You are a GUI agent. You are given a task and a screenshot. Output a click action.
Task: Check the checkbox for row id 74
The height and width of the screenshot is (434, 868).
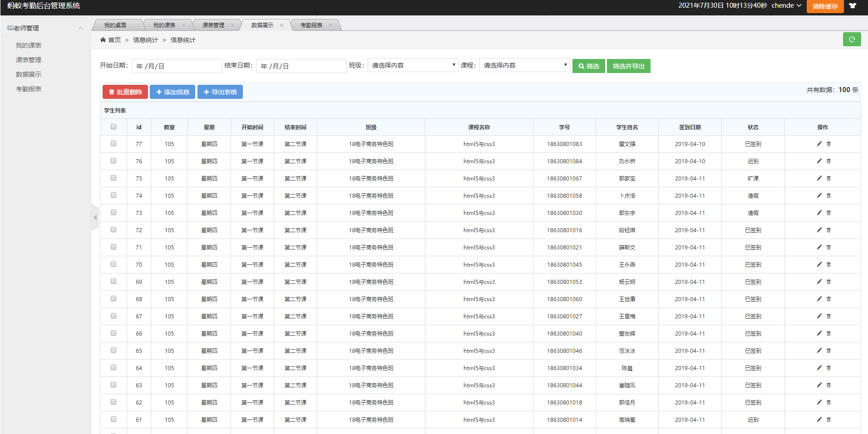(x=113, y=195)
